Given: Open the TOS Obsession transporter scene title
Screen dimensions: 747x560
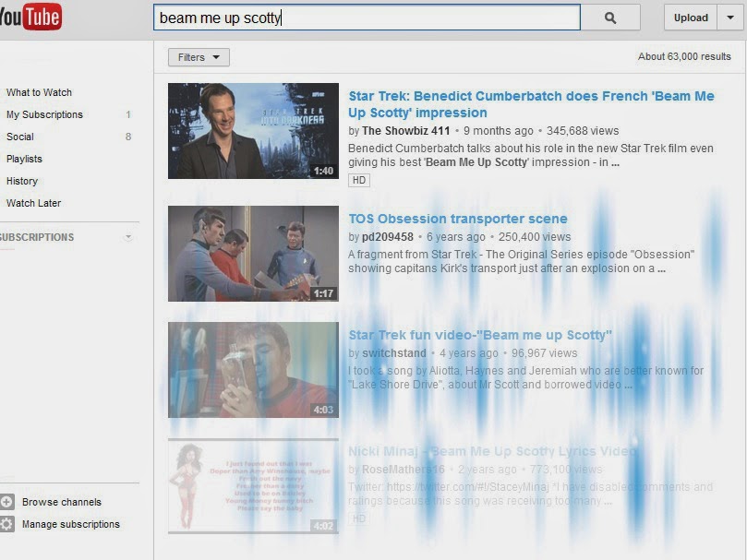Looking at the screenshot, I should click(x=458, y=219).
